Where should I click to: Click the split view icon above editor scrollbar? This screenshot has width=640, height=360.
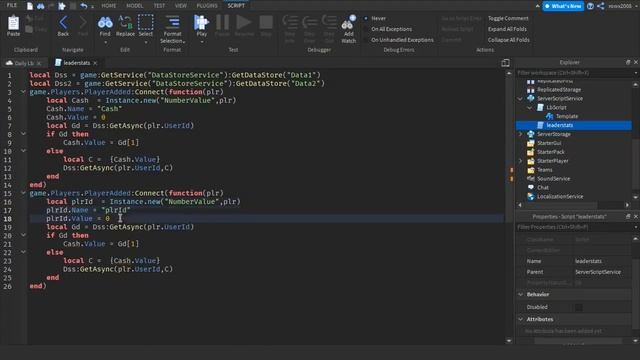tap(505, 62)
